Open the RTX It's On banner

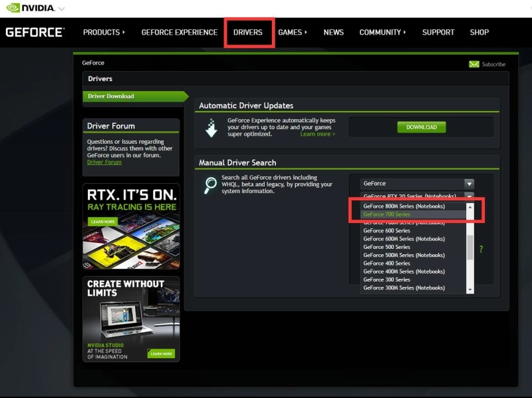131,226
